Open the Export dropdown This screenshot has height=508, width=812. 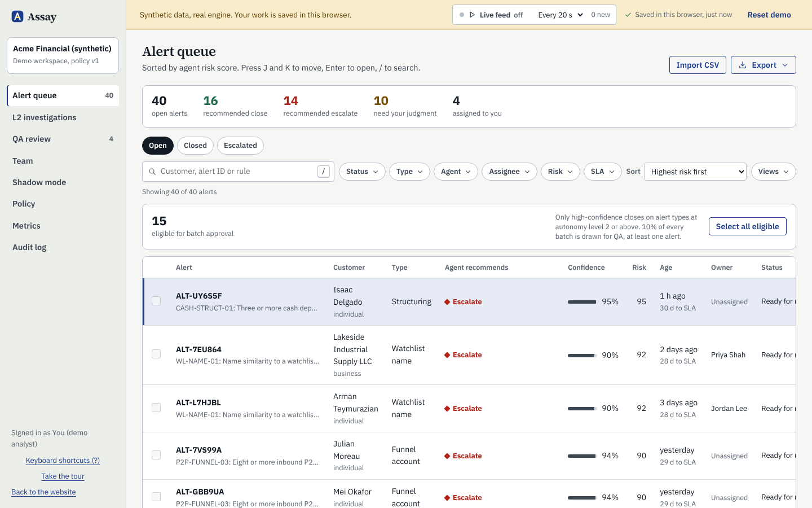click(763, 65)
